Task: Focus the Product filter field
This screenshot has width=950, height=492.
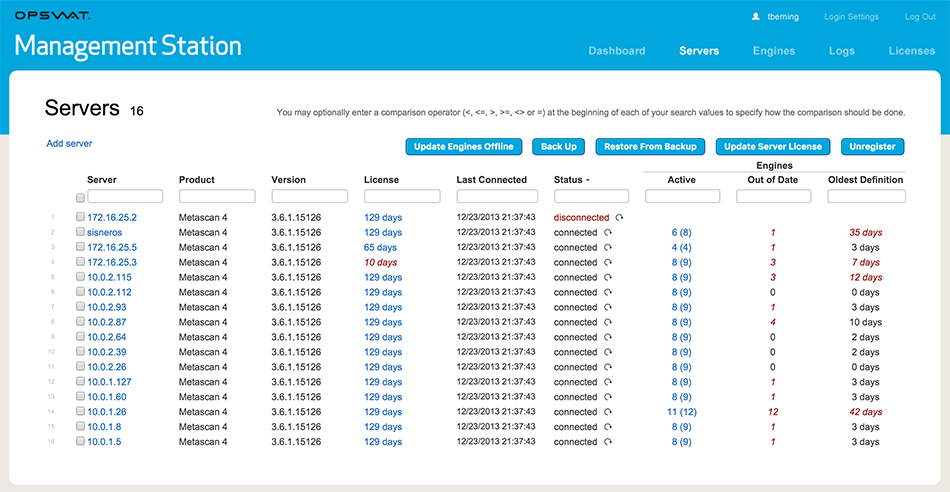Action: [x=218, y=196]
